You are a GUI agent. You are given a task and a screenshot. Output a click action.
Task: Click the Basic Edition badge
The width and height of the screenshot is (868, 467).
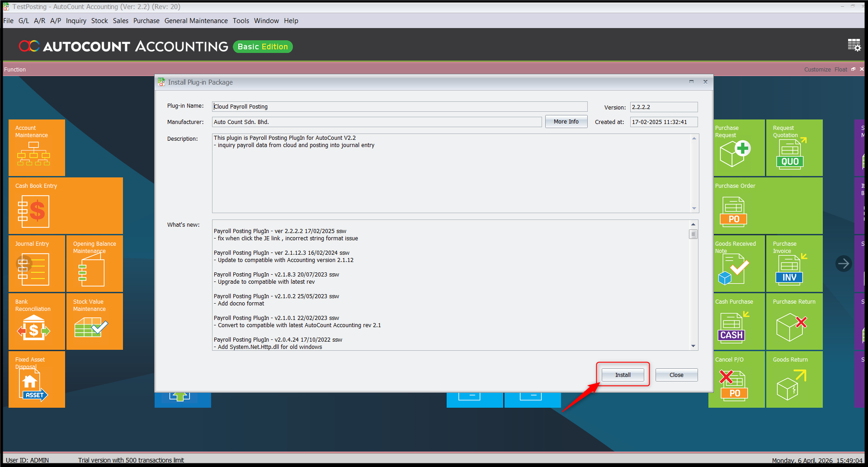coord(263,47)
